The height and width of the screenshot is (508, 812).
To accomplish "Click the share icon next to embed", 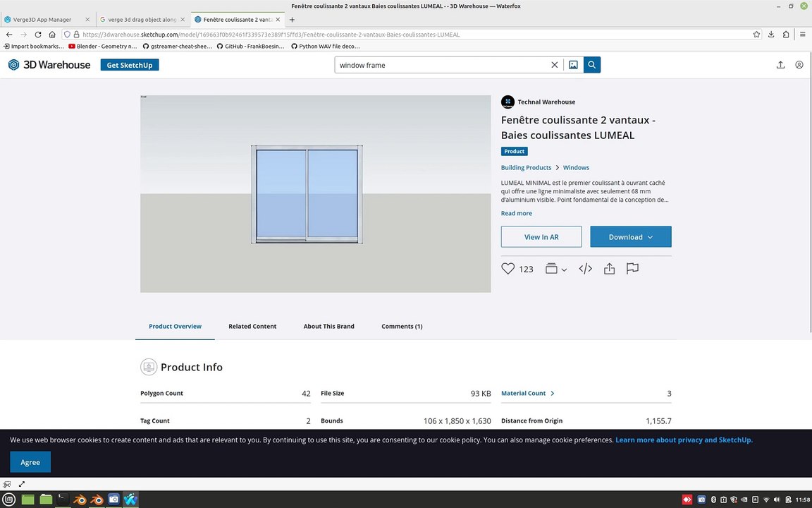I will tap(609, 269).
